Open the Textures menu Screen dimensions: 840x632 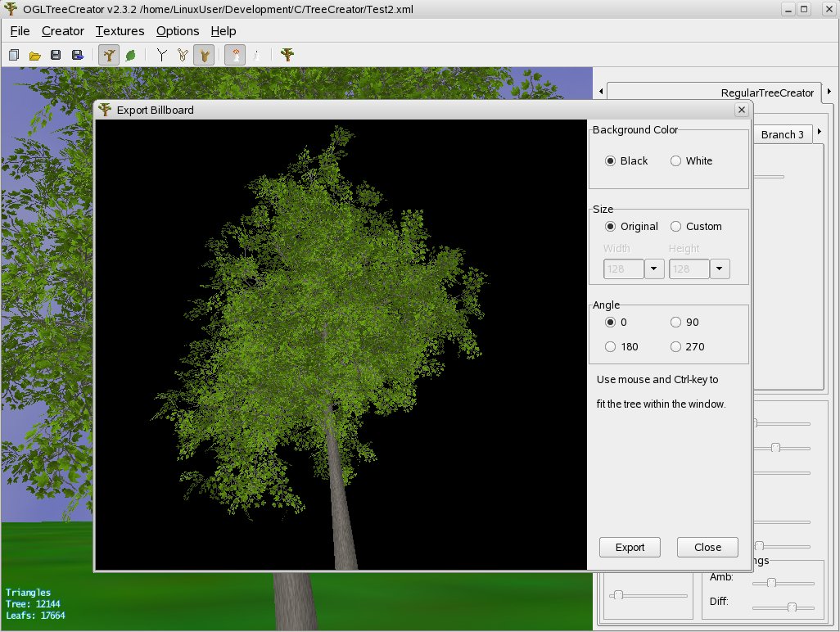point(120,31)
